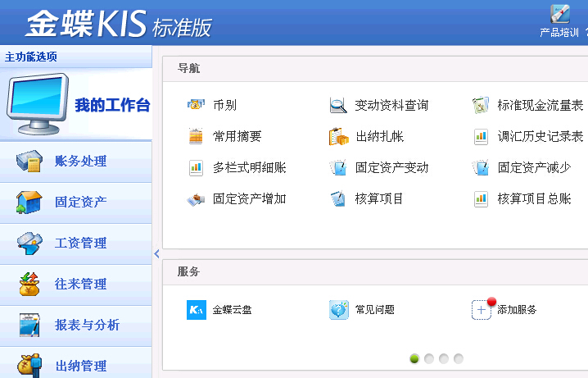This screenshot has height=378, width=588.
Task: Open the 多栏式明细账 link
Action: tap(250, 167)
